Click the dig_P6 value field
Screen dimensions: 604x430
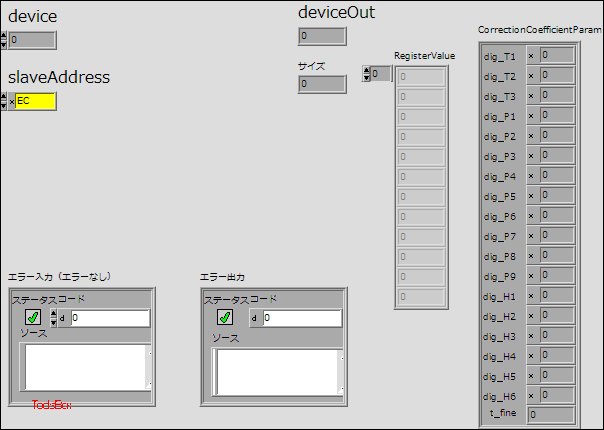click(x=557, y=216)
